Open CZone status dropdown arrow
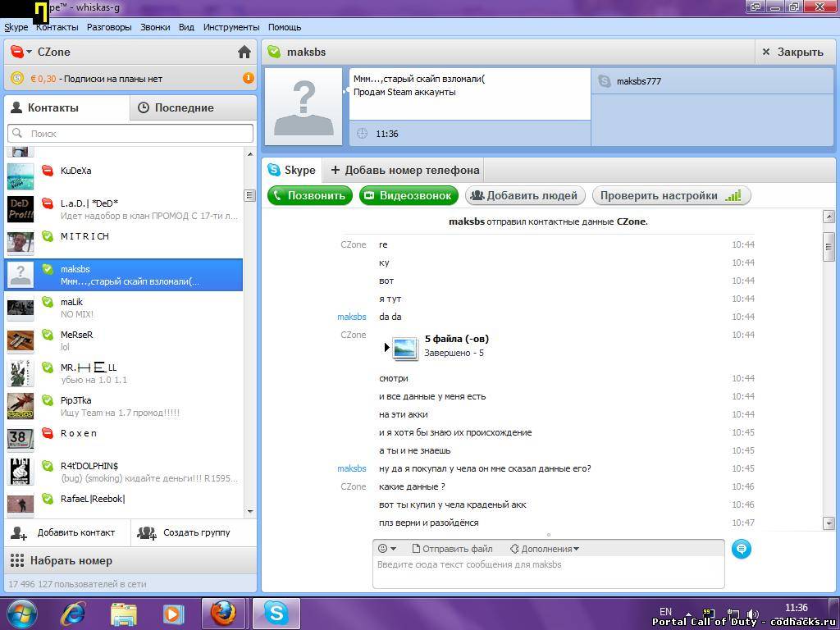Viewport: 840px width, 630px height. [29, 52]
